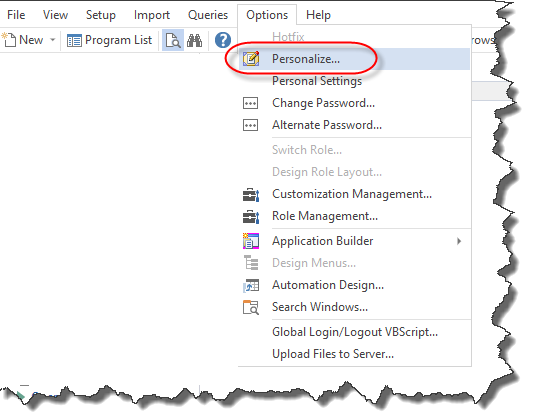Open Global Login/Logout VBScript entry

pos(354,332)
